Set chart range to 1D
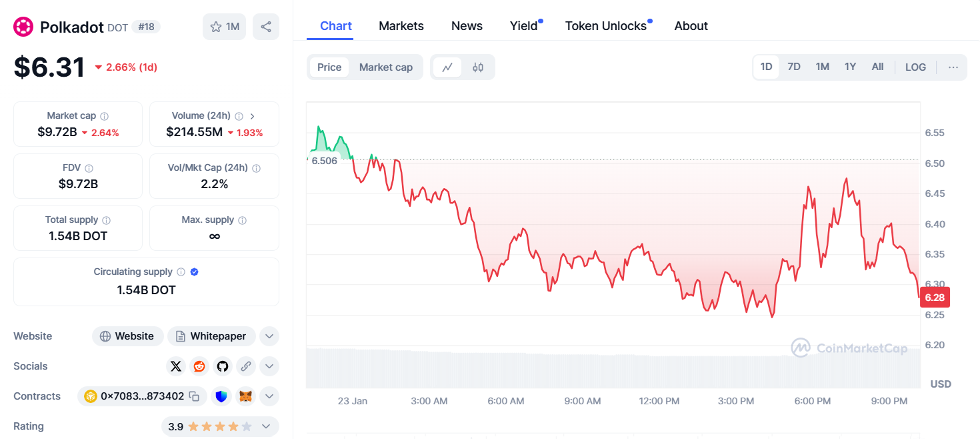The width and height of the screenshot is (980, 439). (767, 67)
